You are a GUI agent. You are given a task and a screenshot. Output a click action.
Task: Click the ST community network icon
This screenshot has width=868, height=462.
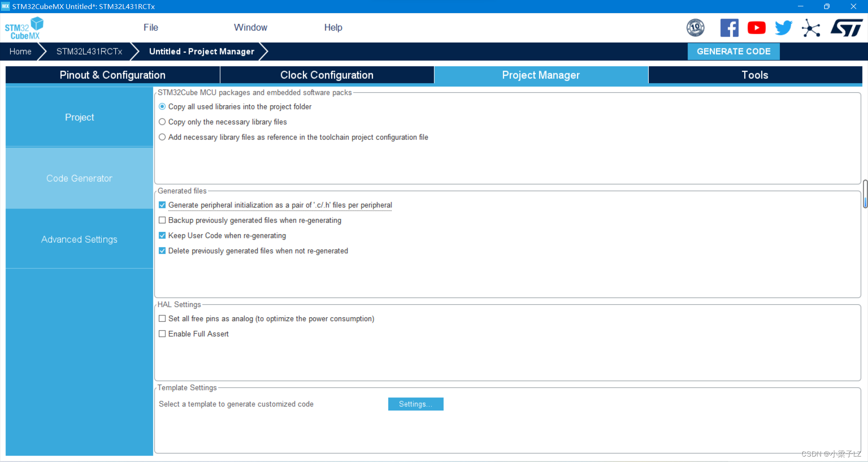(811, 28)
